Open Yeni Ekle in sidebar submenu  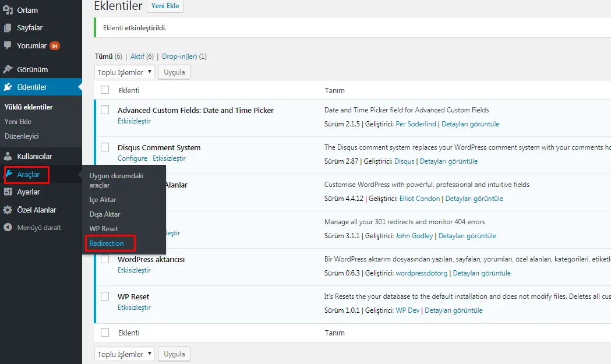tap(18, 122)
